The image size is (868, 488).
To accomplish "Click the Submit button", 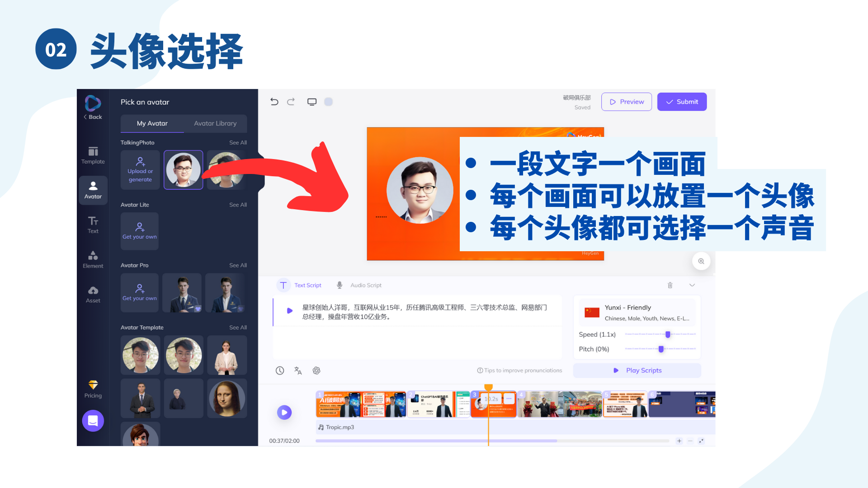I will [682, 102].
